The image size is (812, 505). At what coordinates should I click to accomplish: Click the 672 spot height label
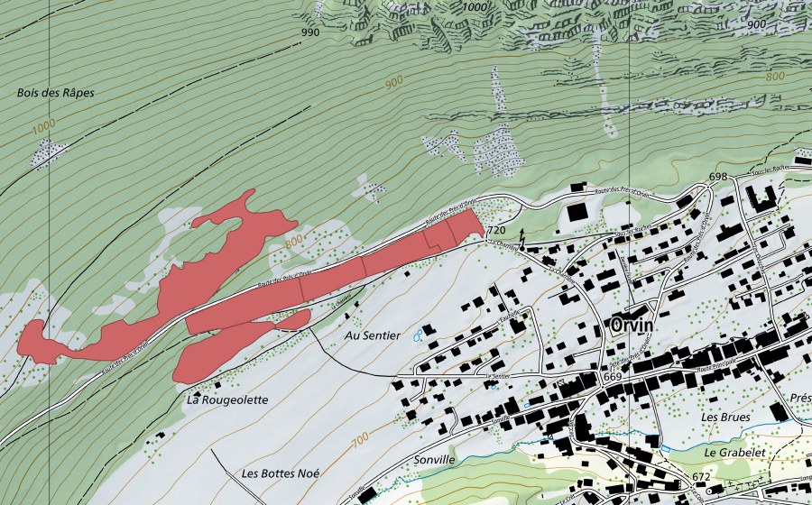(701, 476)
